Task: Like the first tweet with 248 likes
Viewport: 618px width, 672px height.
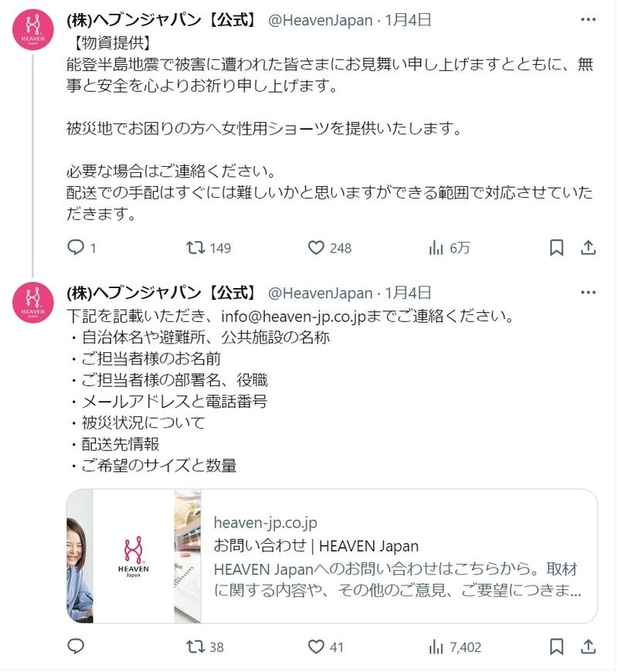Action: [315, 247]
